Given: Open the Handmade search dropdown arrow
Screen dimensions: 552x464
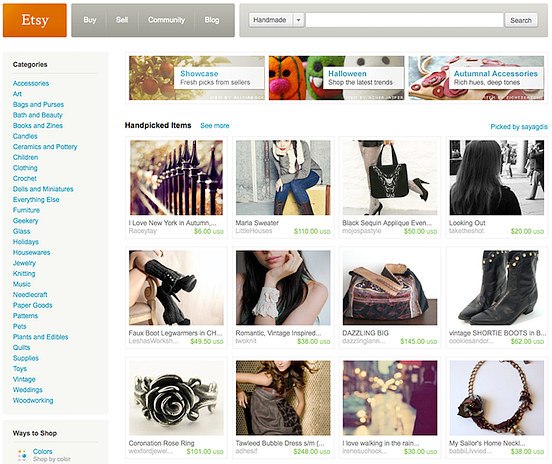Looking at the screenshot, I should 298,20.
